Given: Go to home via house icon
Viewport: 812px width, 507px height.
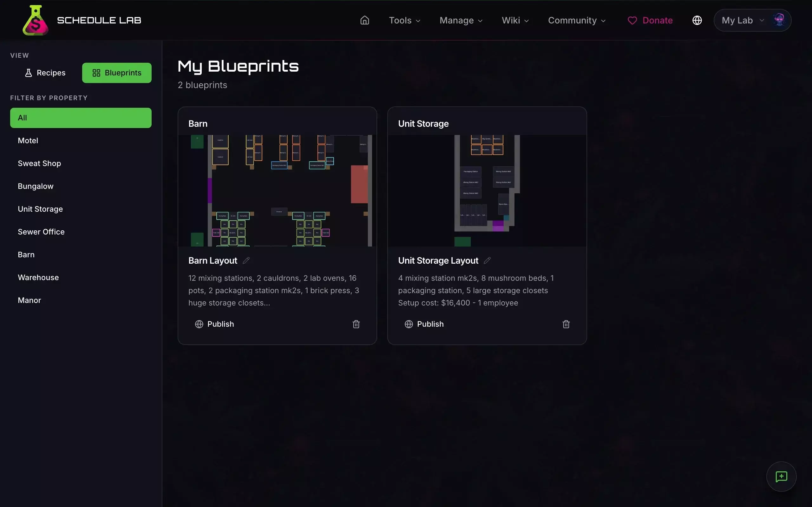Looking at the screenshot, I should [364, 21].
